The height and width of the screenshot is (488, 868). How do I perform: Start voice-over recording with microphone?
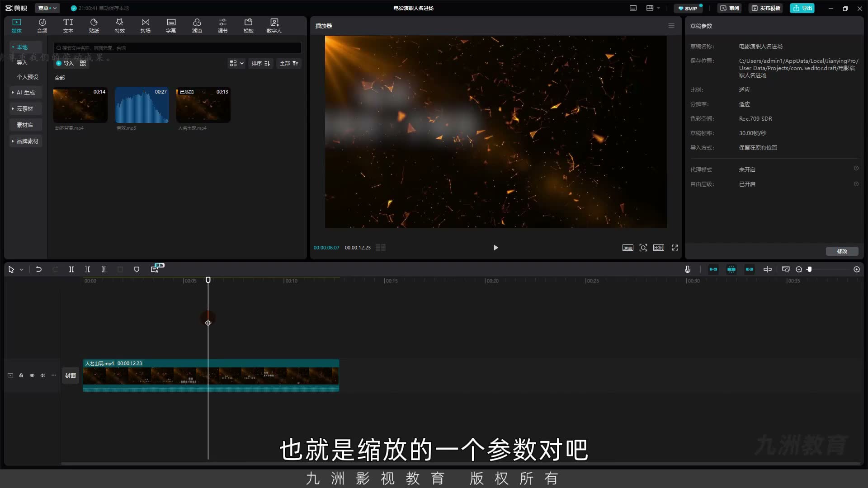click(x=688, y=269)
